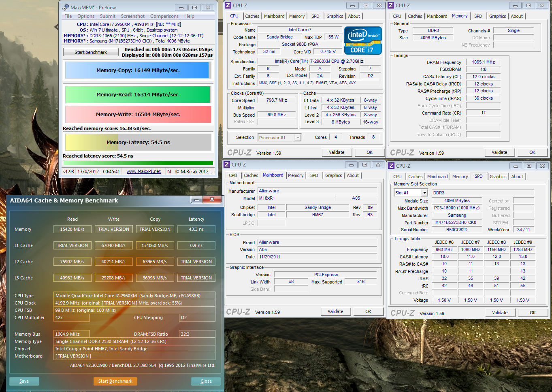Click OK in CPU-Z processor window
552x392 pixels.
point(370,152)
